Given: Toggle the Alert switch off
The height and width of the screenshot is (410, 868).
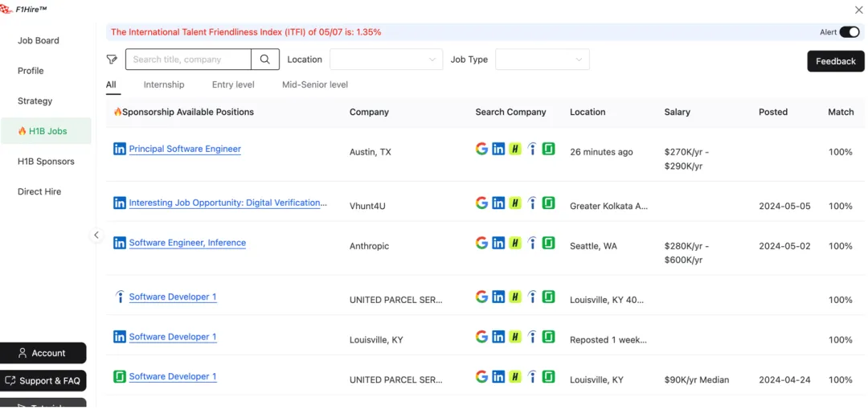Looking at the screenshot, I should pos(850,32).
